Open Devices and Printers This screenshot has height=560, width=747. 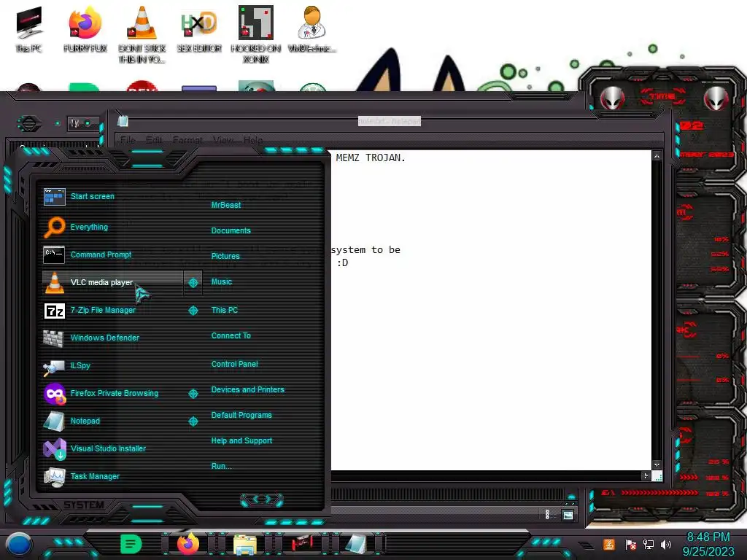pos(248,389)
